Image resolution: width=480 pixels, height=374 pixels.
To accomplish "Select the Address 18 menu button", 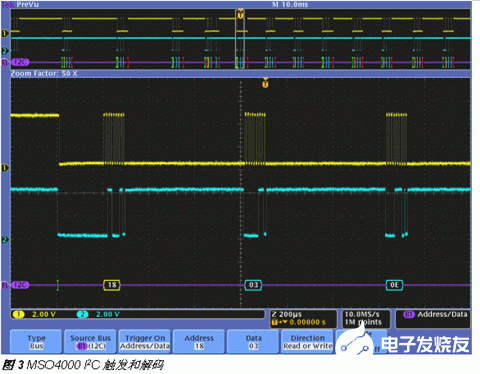I will tap(199, 342).
